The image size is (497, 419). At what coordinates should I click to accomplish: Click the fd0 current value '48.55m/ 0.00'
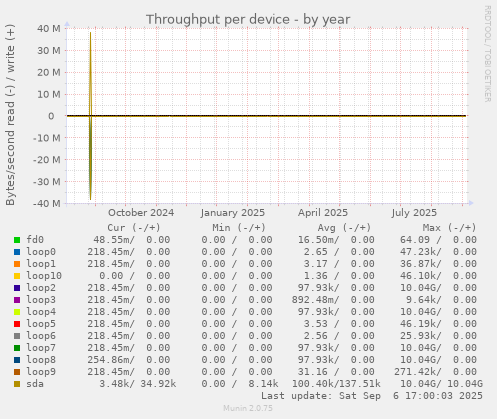tap(131, 240)
